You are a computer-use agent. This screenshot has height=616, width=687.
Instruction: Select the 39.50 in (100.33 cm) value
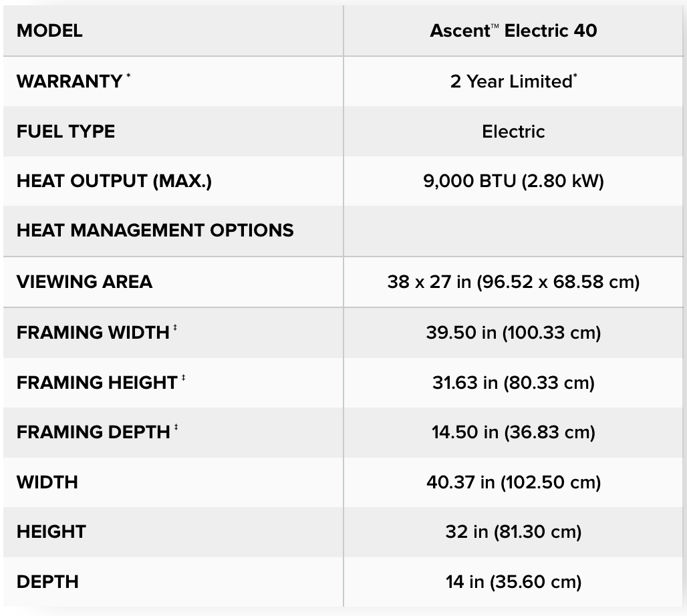pyautogui.click(x=513, y=332)
